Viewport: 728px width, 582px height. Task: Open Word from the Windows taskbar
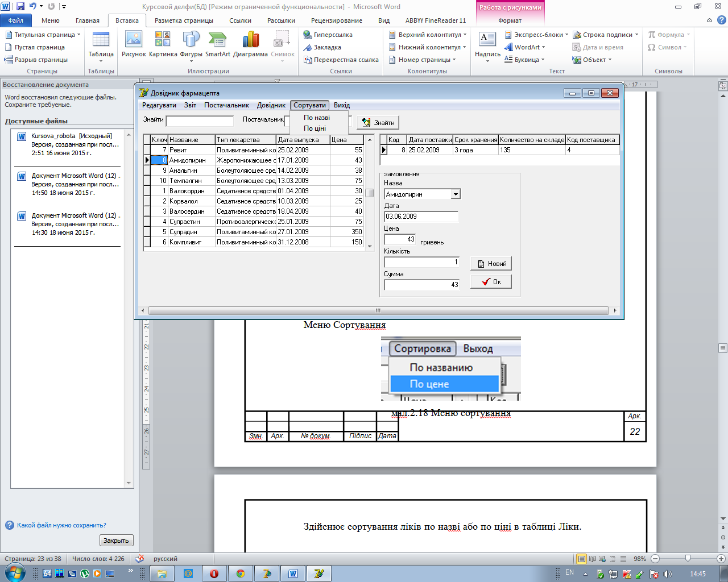(293, 573)
